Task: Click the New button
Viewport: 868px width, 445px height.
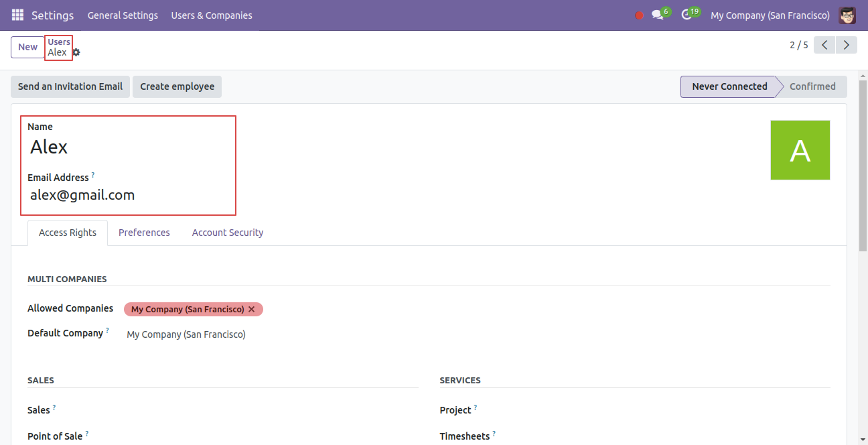Action: coord(28,47)
